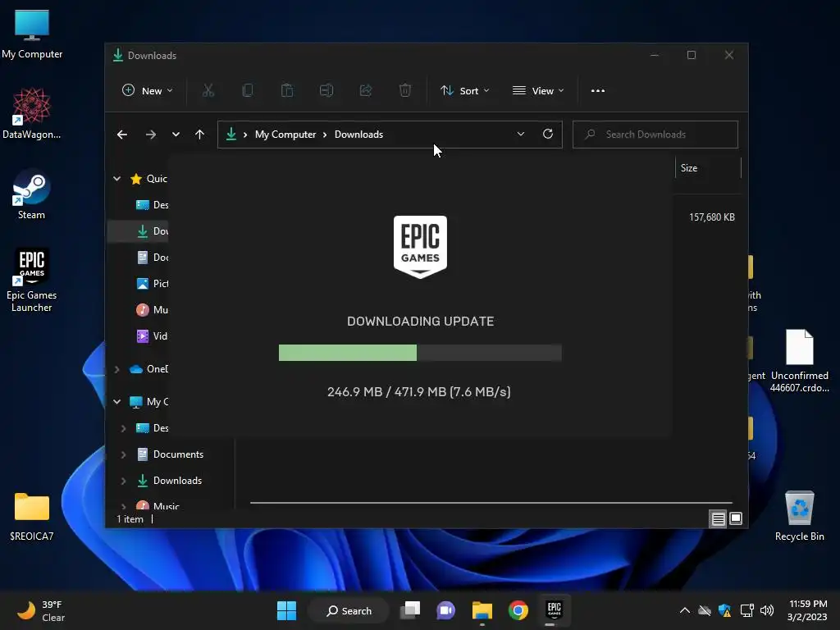840x630 pixels.
Task: Show hidden tray icons chevron
Action: [x=685, y=610]
